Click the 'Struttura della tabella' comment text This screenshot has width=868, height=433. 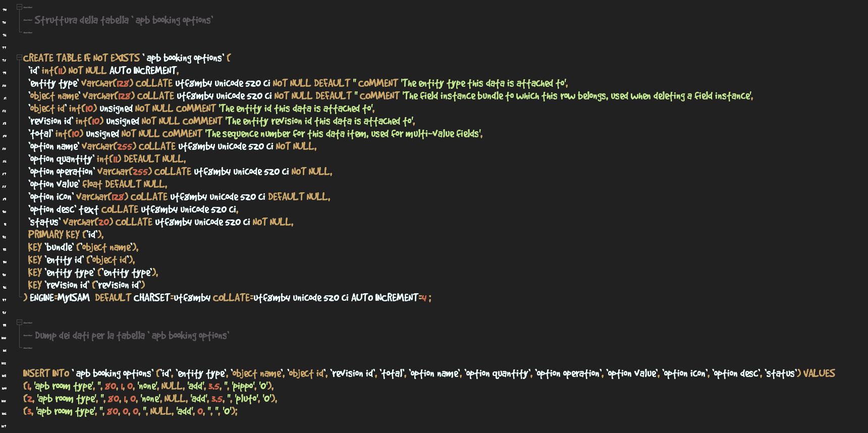pyautogui.click(x=119, y=20)
